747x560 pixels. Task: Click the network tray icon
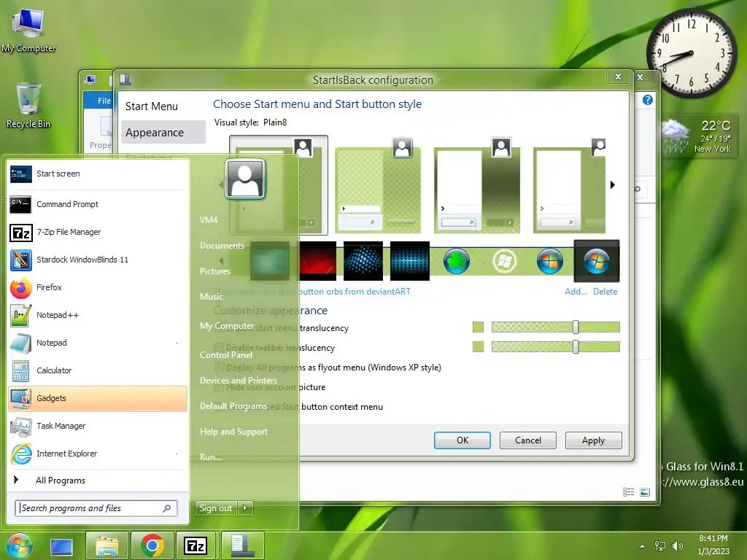pyautogui.click(x=659, y=545)
